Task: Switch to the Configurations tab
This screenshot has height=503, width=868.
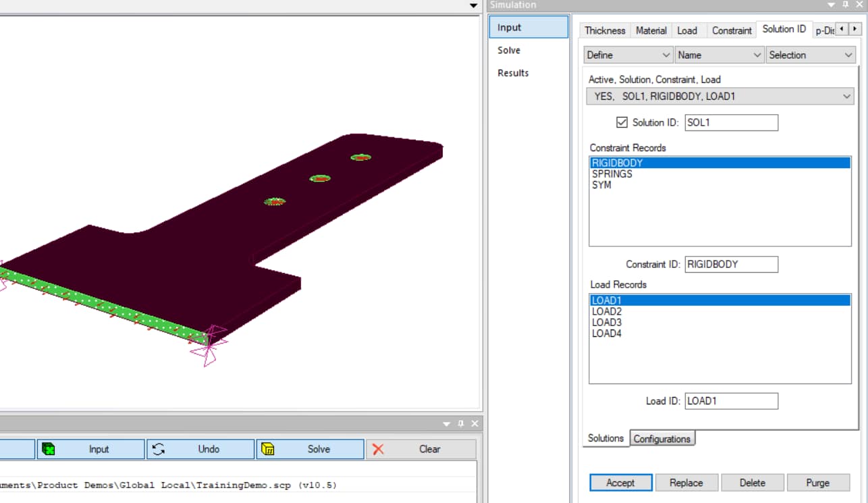Action: [x=662, y=438]
